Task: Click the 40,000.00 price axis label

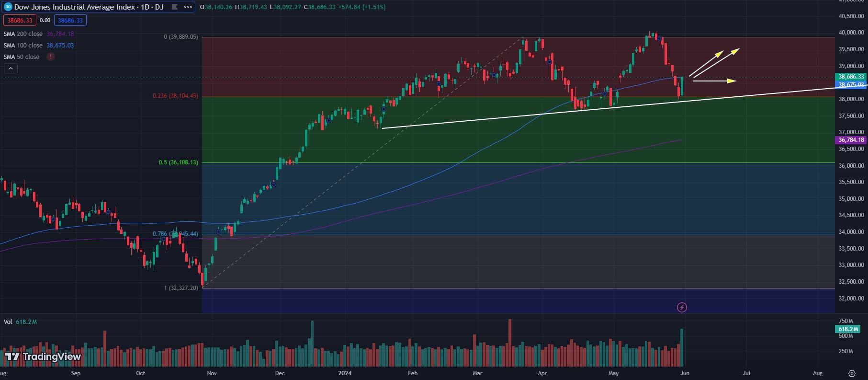Action: coord(851,33)
